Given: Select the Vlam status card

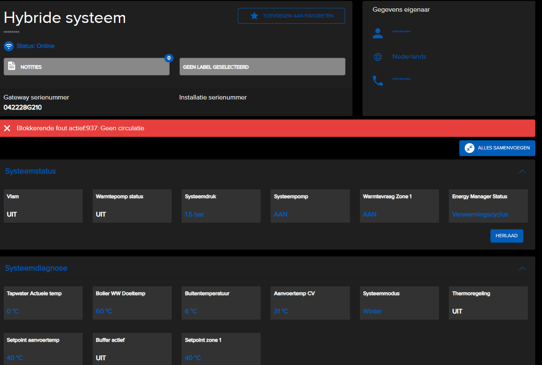Looking at the screenshot, I should [43, 206].
